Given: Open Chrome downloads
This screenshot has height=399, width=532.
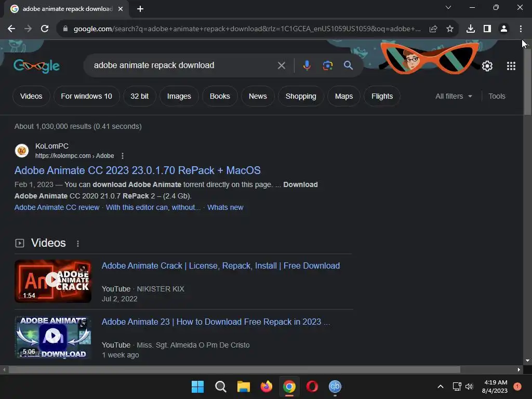Looking at the screenshot, I should point(471,29).
